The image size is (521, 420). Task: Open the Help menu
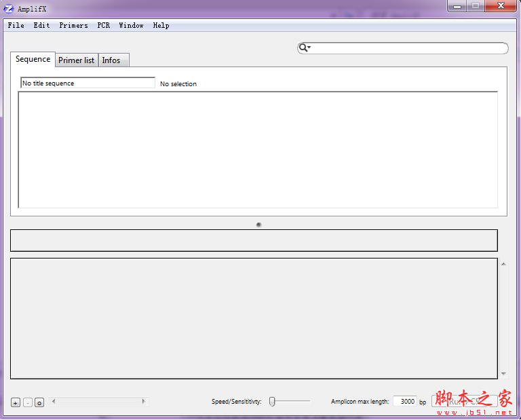161,25
